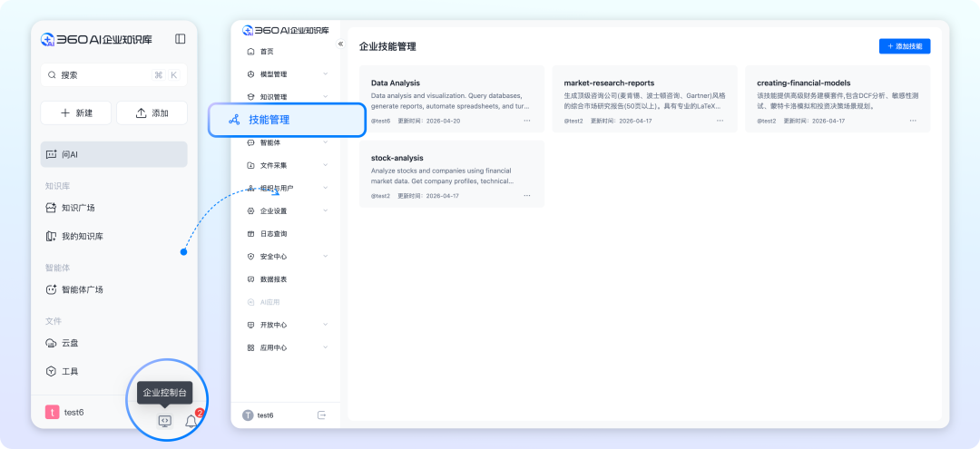Open Data Analysis card more options

(x=527, y=121)
